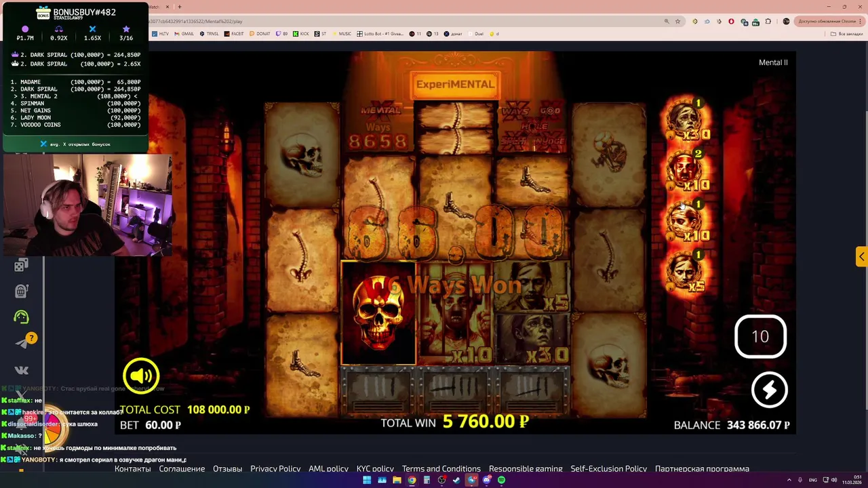Image resolution: width=868 pixels, height=488 pixels.
Task: Open the Responsible gaming link
Action: pyautogui.click(x=526, y=468)
